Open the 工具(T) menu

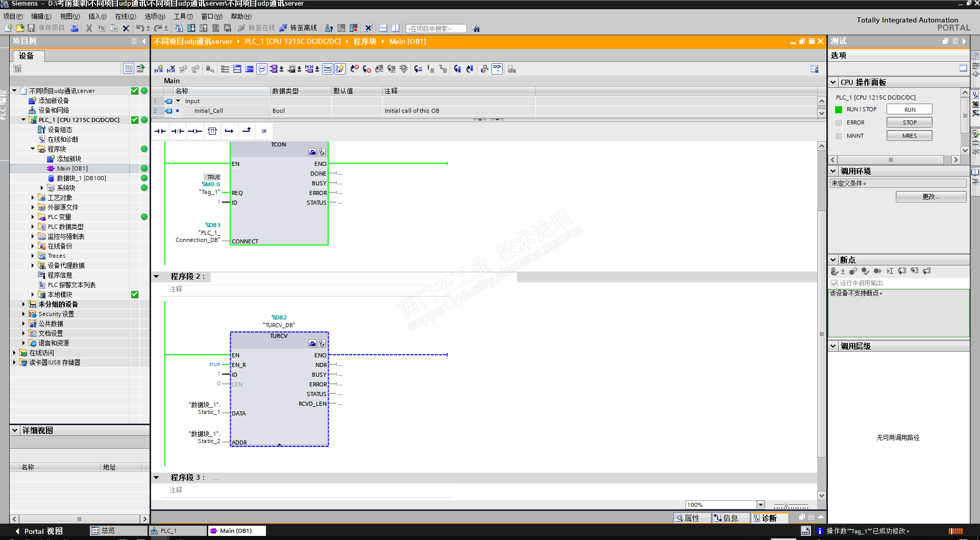(183, 16)
